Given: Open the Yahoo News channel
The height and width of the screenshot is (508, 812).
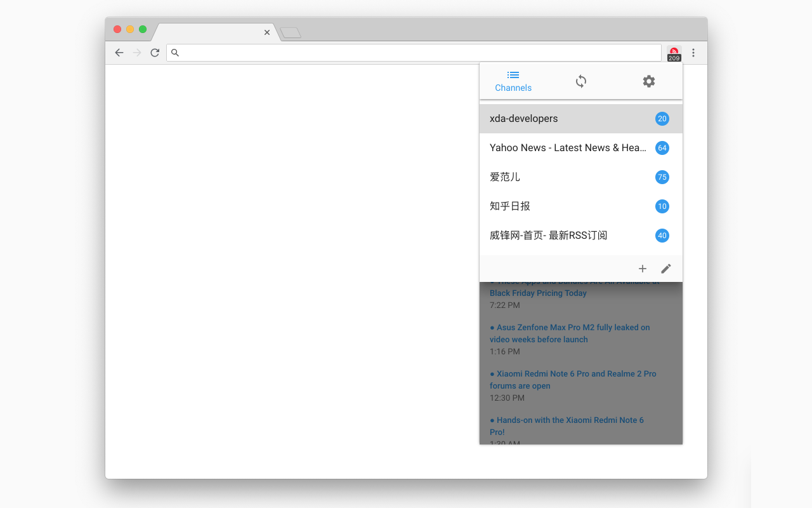Looking at the screenshot, I should point(581,148).
